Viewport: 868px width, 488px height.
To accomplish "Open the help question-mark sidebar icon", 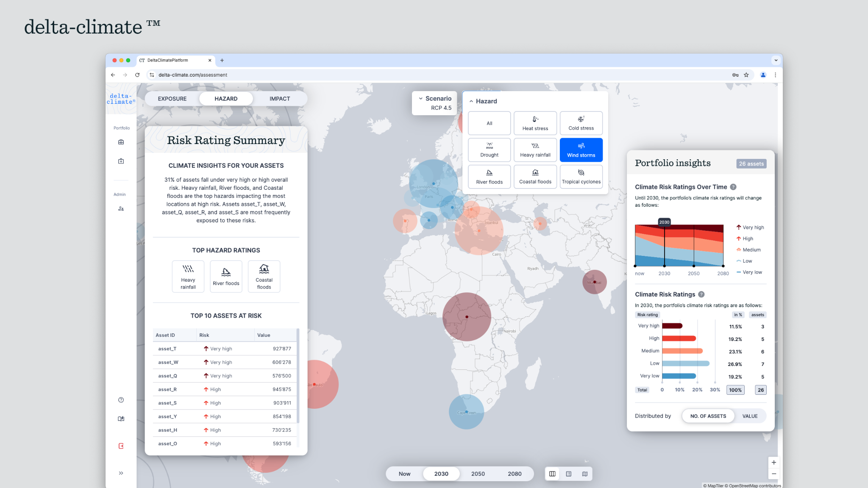I will pyautogui.click(x=121, y=400).
